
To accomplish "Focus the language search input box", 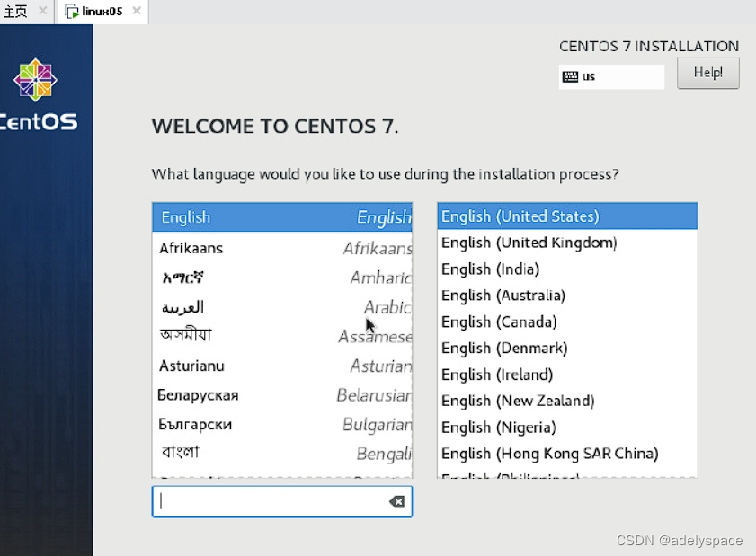I will [x=282, y=501].
